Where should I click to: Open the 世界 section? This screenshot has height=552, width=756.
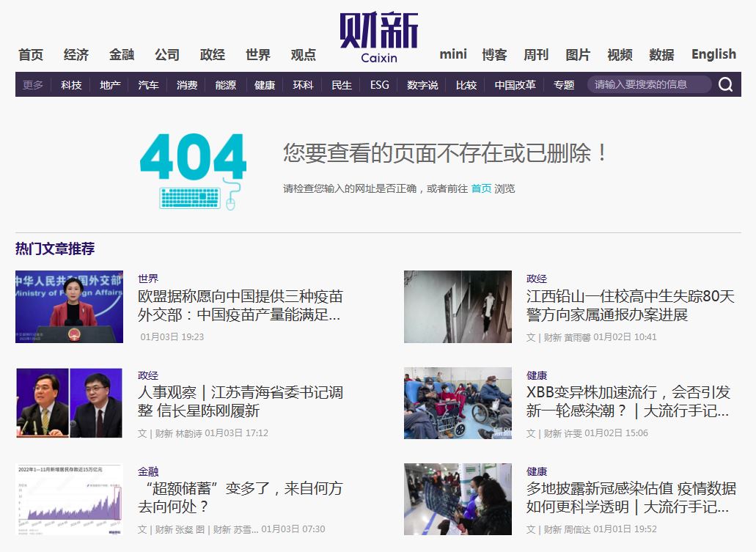(x=258, y=54)
